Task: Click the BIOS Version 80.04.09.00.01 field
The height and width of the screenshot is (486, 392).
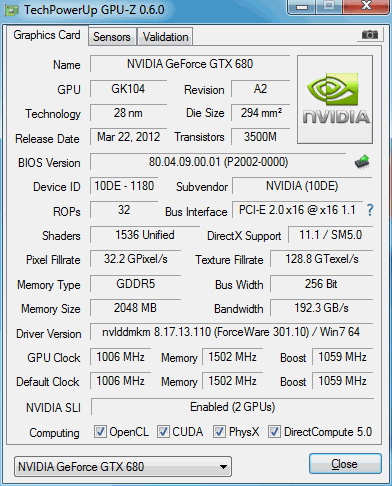Action: tap(218, 162)
